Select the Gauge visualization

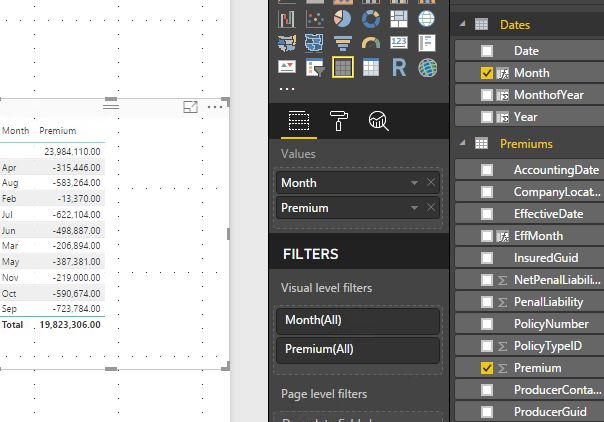(371, 43)
